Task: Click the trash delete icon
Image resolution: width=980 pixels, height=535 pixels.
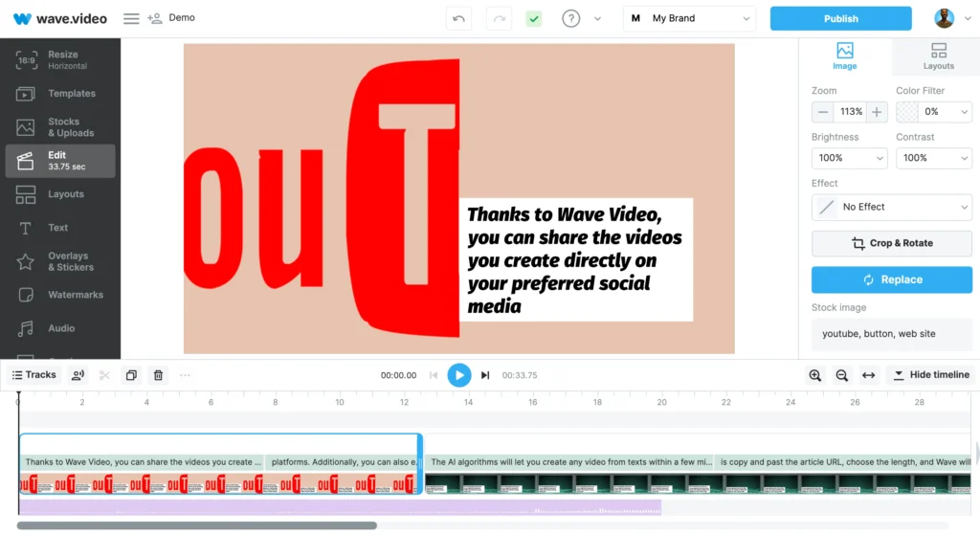Action: (158, 375)
